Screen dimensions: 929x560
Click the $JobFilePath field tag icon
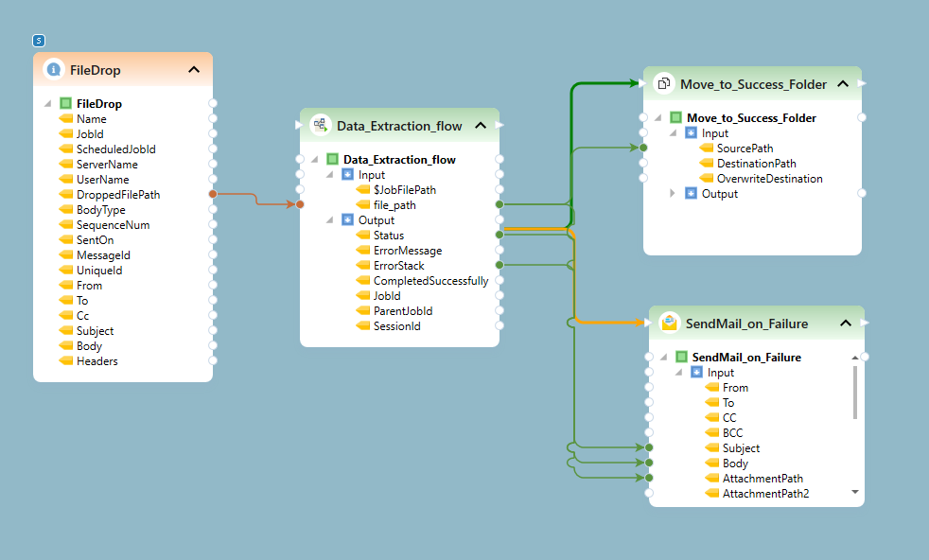(x=362, y=189)
